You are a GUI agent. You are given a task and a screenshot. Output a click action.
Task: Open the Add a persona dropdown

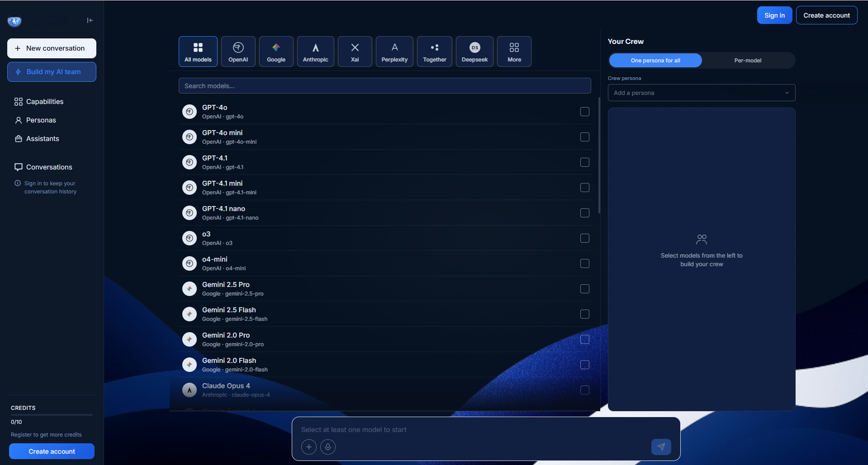[702, 93]
